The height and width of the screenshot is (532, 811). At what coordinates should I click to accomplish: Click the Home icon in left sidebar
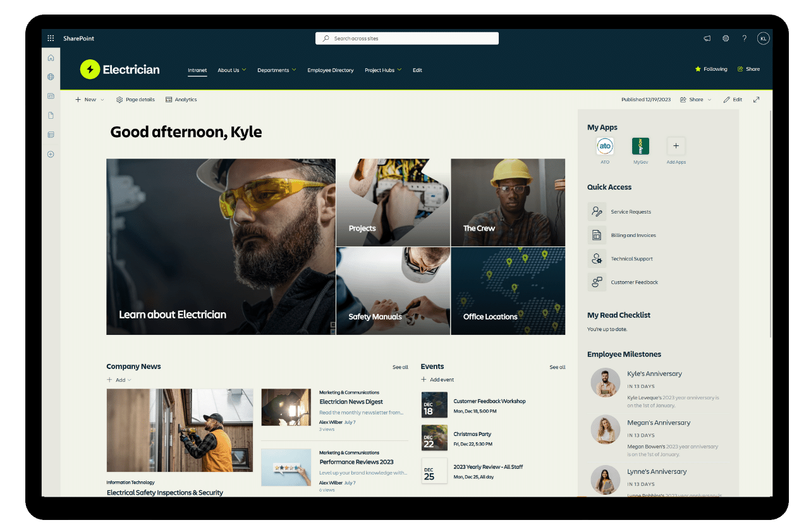51,57
